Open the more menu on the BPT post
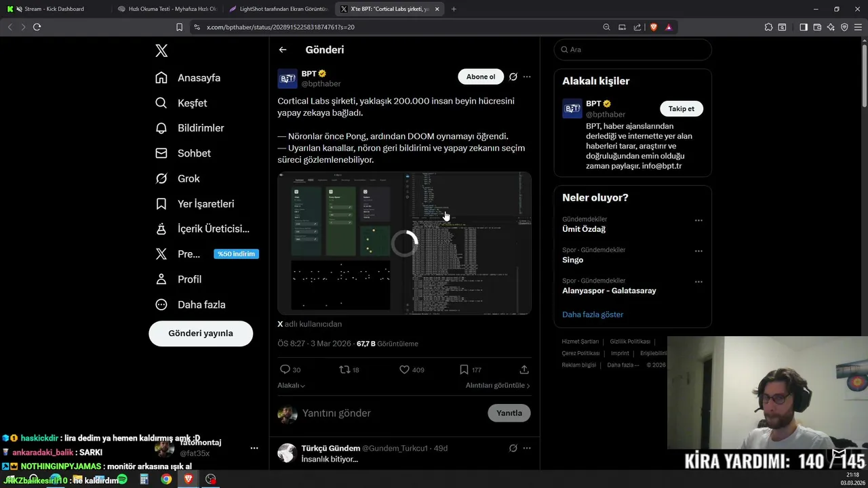Image resolution: width=868 pixels, height=488 pixels. 527,77
